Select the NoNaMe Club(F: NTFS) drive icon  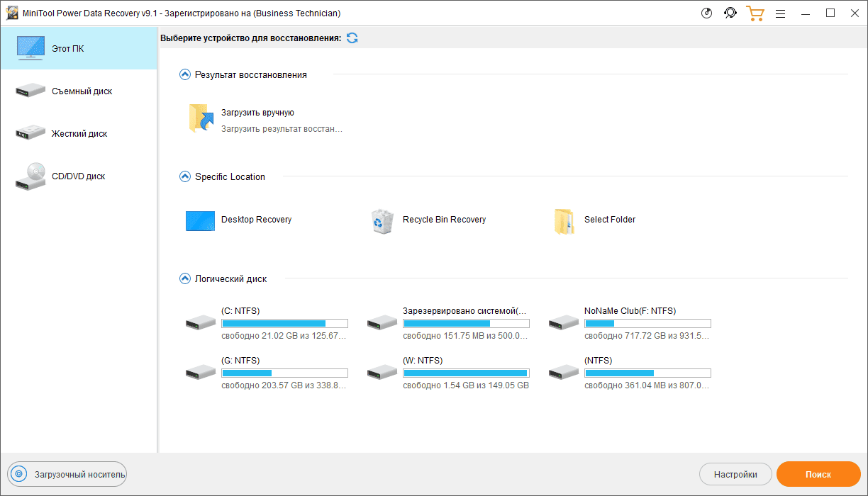tap(564, 322)
